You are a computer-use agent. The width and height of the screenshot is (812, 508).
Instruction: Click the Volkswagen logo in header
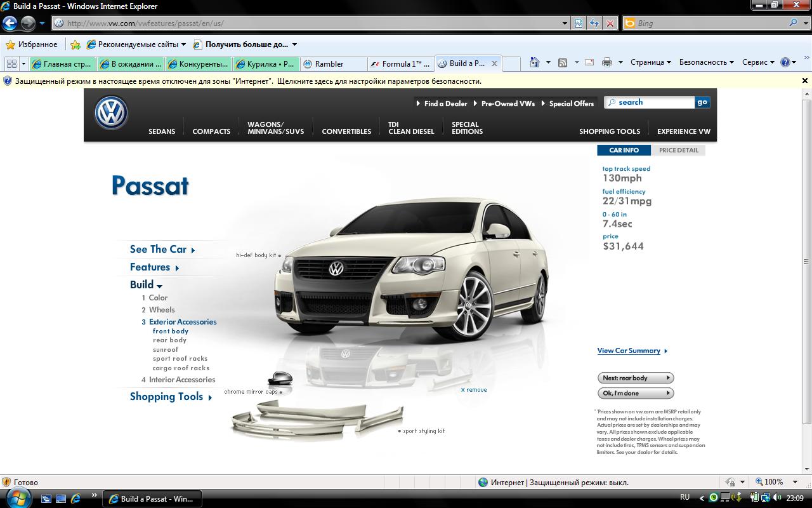[111, 113]
